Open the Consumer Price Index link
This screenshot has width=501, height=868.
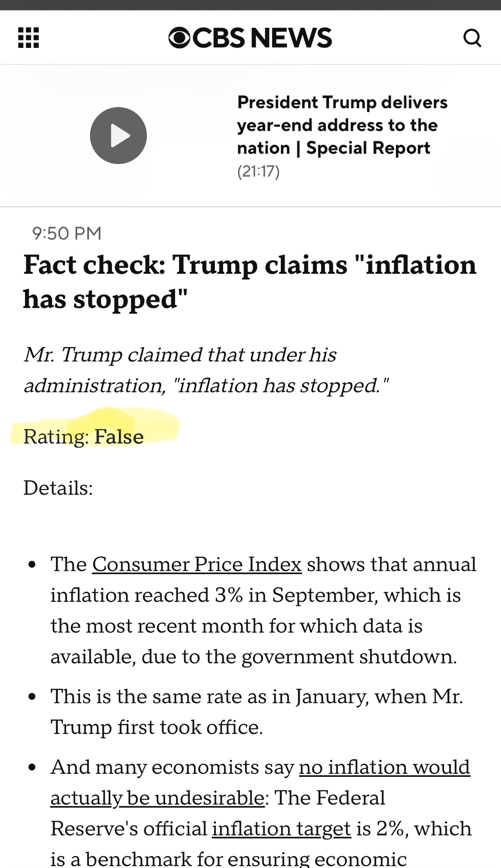pyautogui.click(x=197, y=565)
